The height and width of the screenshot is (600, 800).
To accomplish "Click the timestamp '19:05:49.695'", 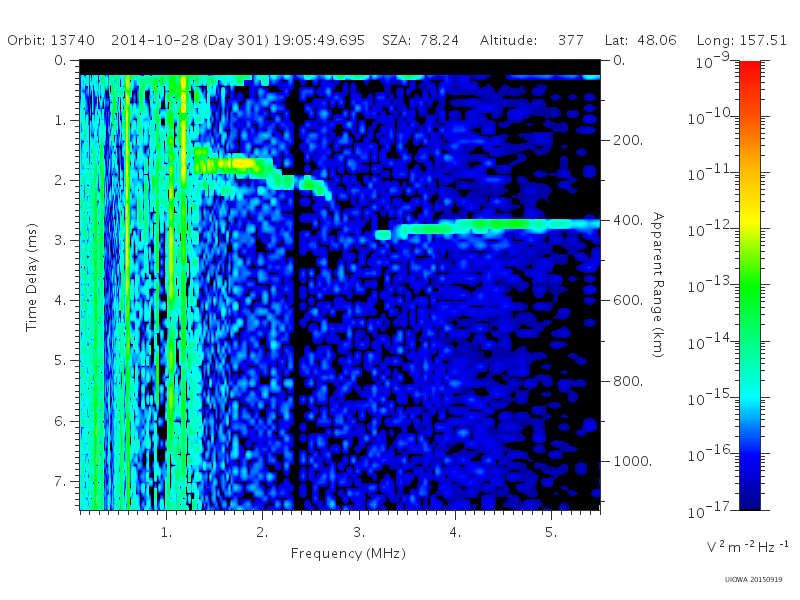I will click(319, 40).
